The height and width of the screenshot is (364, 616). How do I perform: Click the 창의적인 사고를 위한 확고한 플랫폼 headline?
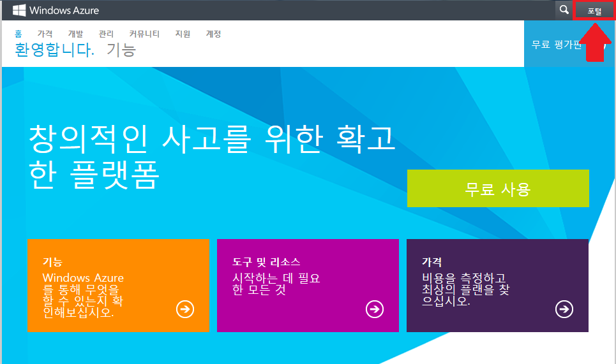(x=212, y=157)
